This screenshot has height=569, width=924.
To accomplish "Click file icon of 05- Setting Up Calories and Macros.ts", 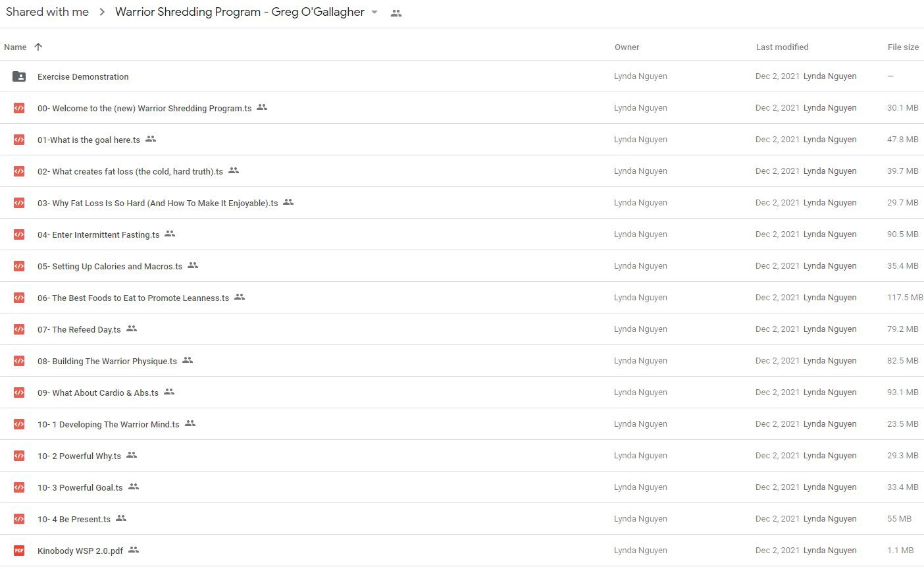I will [x=19, y=266].
